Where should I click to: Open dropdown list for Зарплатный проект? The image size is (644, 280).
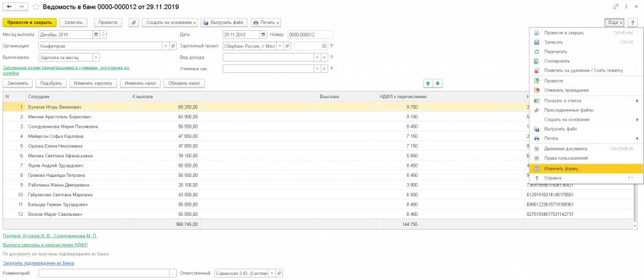click(280, 46)
